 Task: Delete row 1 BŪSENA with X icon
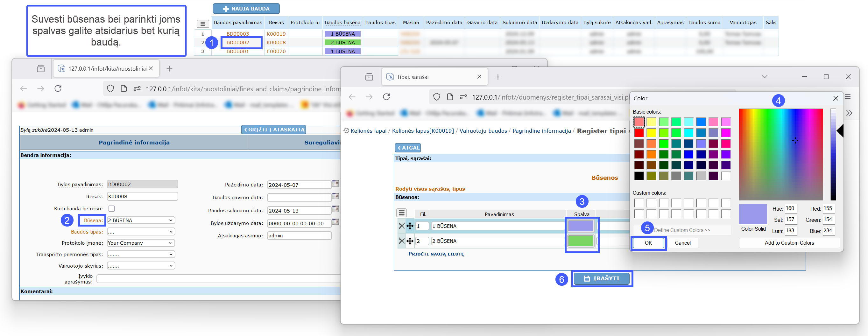401,226
